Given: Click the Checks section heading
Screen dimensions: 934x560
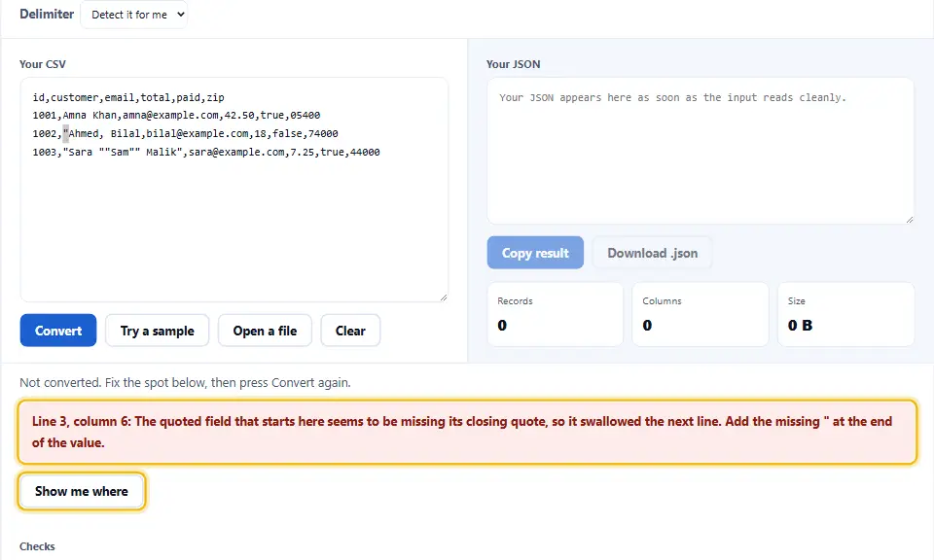Looking at the screenshot, I should pyautogui.click(x=37, y=546).
